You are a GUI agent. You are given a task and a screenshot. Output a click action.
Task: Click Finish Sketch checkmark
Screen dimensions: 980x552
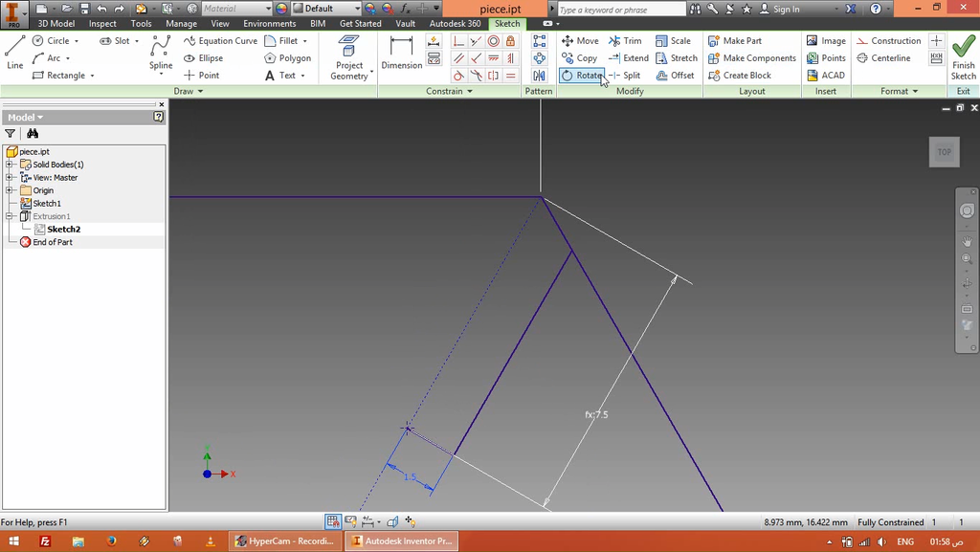point(963,57)
